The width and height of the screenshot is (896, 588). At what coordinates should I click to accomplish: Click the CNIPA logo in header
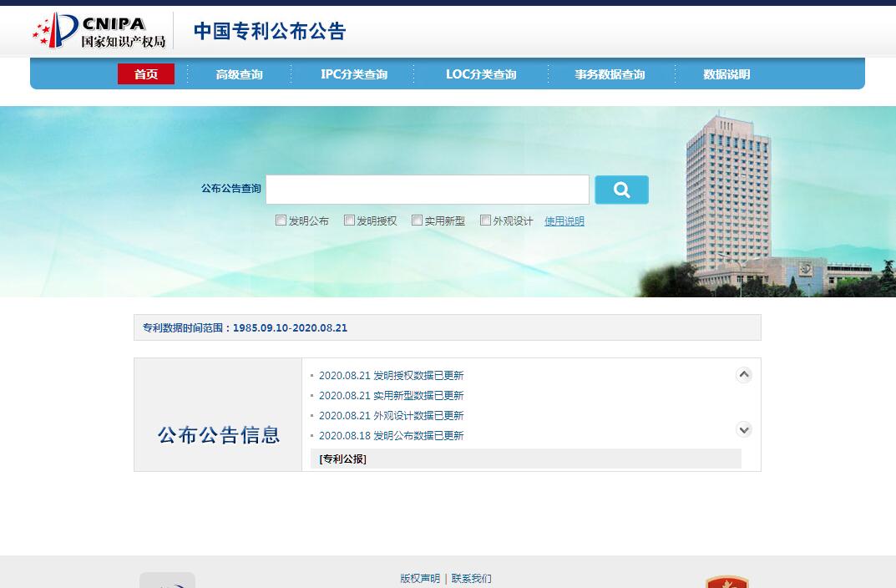tap(99, 31)
